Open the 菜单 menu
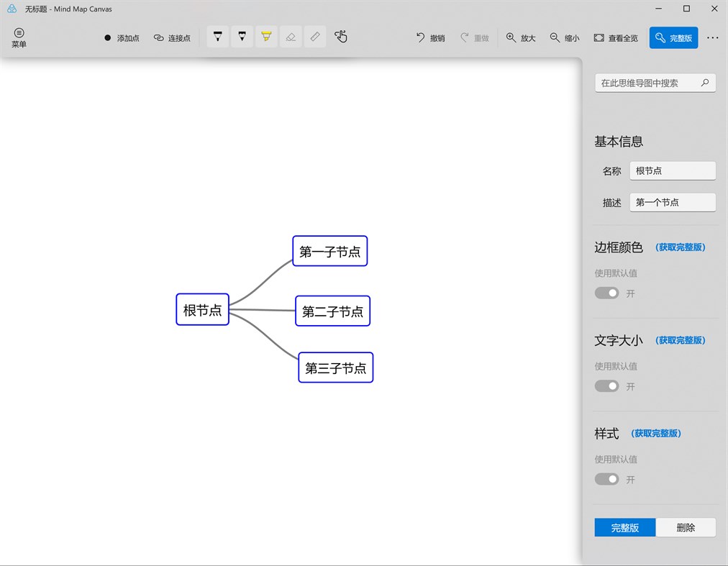The width and height of the screenshot is (728, 566). click(x=19, y=36)
